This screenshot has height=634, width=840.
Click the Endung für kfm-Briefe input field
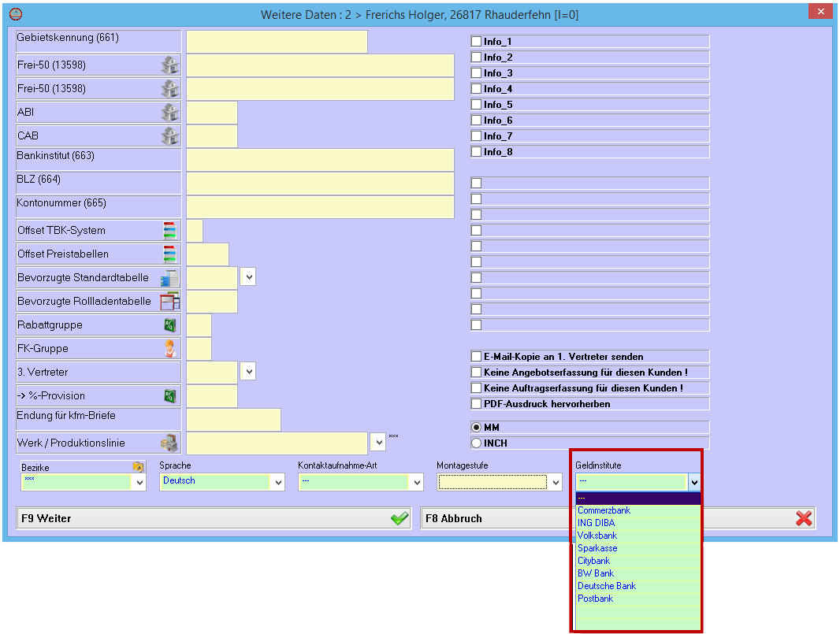point(233,420)
